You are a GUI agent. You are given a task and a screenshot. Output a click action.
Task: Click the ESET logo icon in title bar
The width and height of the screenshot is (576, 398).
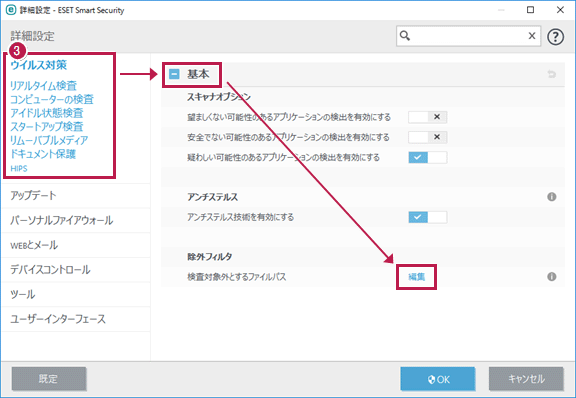coord(11,10)
